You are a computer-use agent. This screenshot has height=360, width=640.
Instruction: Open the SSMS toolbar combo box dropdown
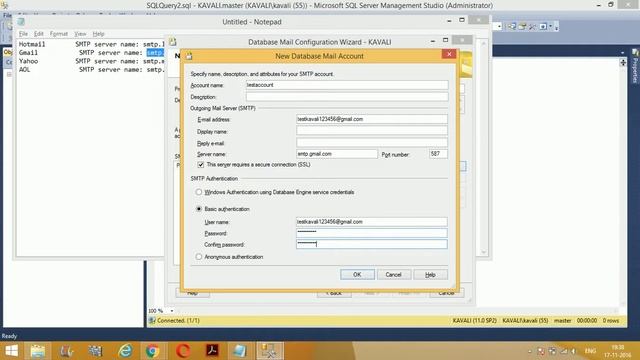click(499, 27)
